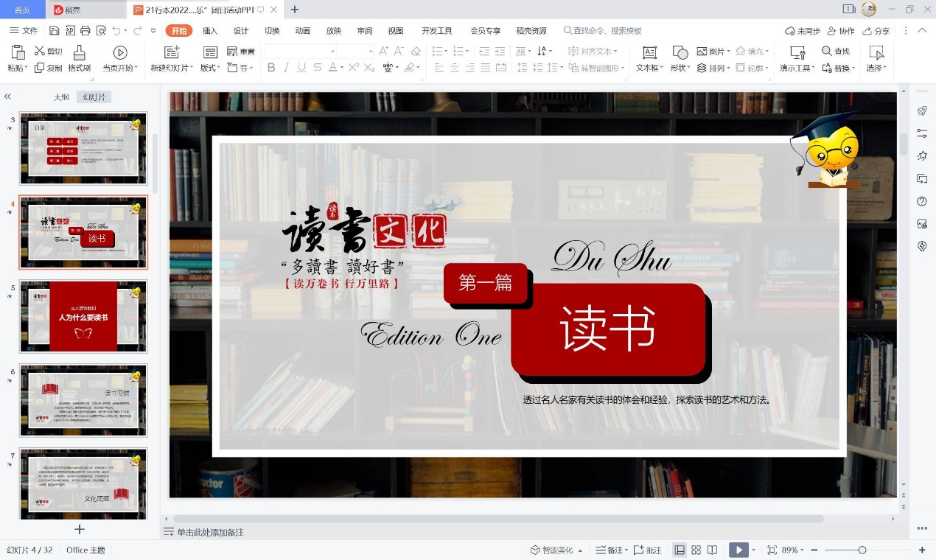Click the fit-to-window icon beside 89%
936x560 pixels.
click(772, 550)
